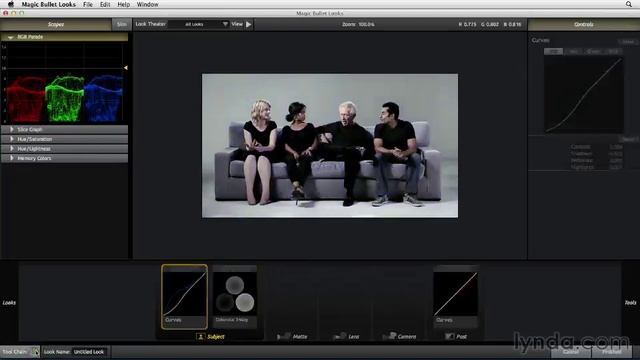This screenshot has width=640, height=360.
Task: Click the Reset button above curve graph
Action: pyautogui.click(x=628, y=42)
